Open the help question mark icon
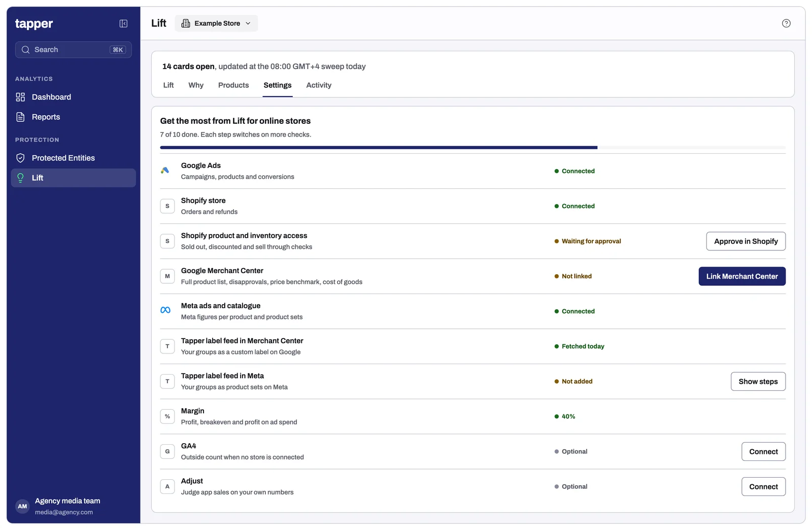The image size is (812, 530). [x=786, y=23]
